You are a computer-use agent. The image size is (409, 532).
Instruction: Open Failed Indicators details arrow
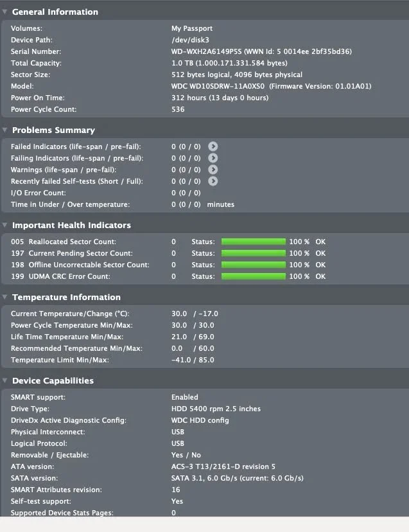point(213,146)
